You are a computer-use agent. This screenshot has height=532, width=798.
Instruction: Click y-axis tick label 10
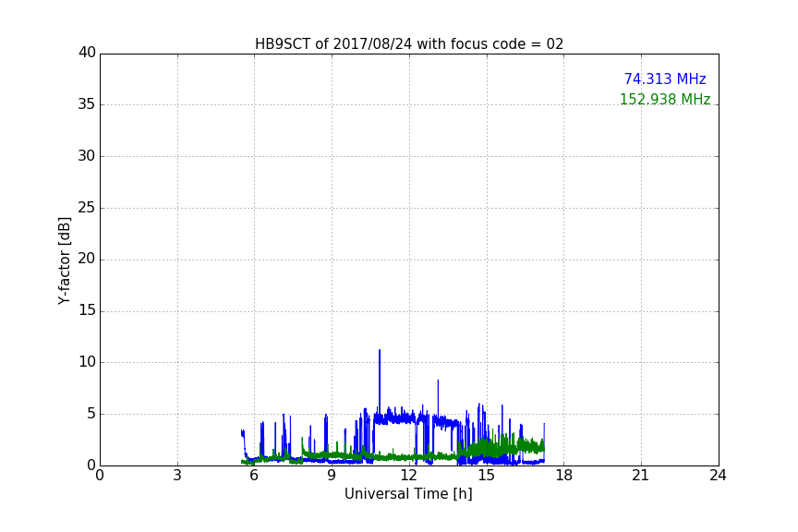[x=87, y=362]
